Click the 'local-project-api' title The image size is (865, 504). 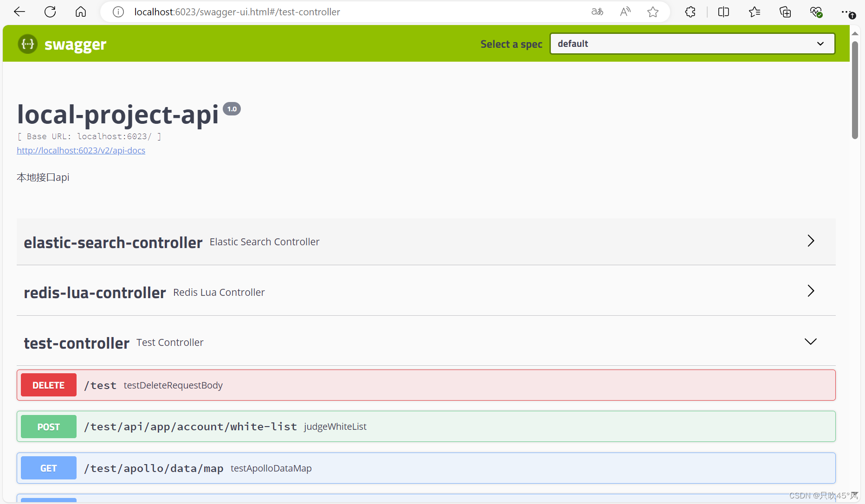pyautogui.click(x=118, y=114)
